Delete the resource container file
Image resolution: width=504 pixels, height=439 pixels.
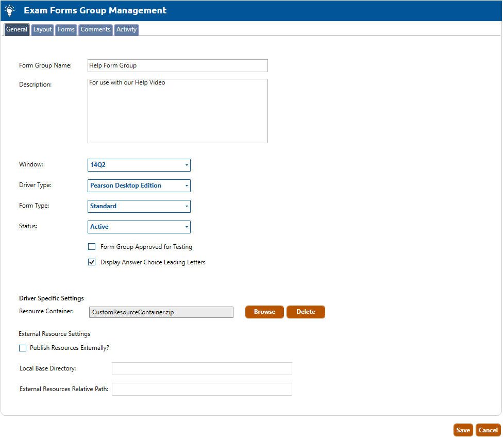[306, 312]
